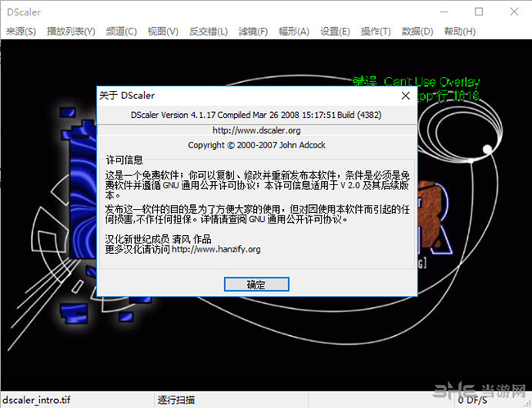Click the http://www.hanzify.org address text
Screen dimensions: 532x408
[216, 249]
